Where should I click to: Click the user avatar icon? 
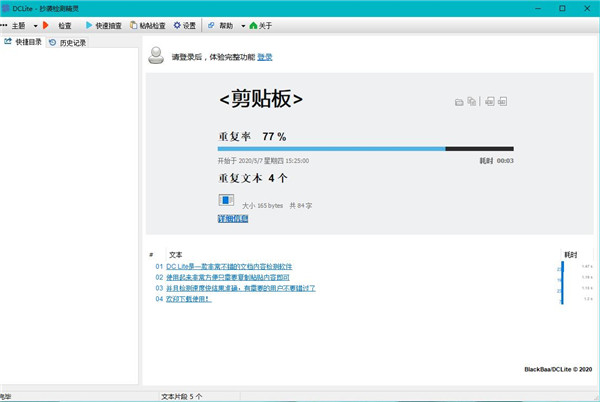157,56
